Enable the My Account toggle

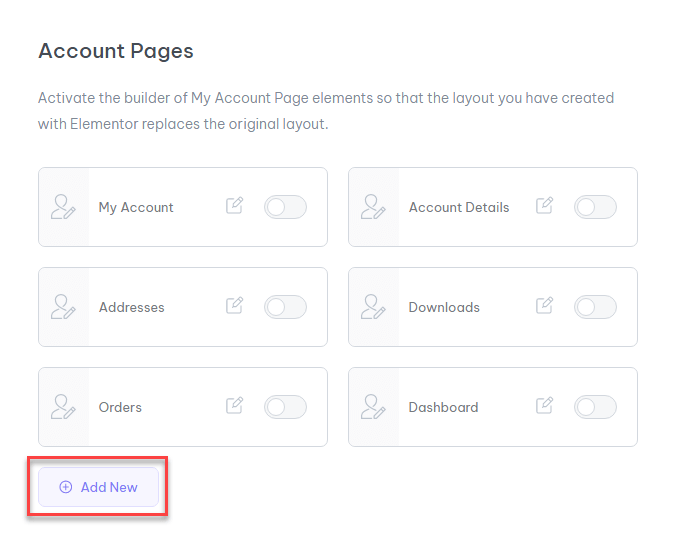[x=285, y=207]
